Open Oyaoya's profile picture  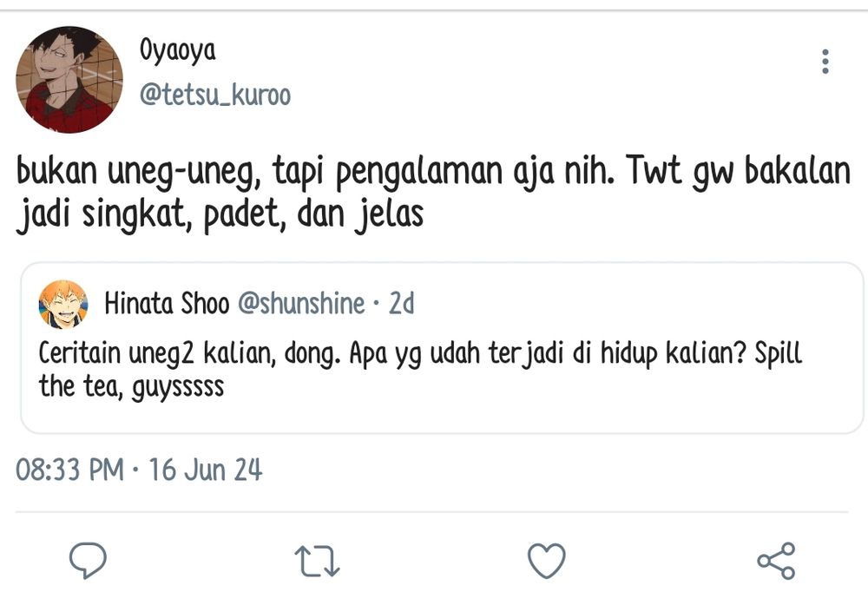pos(69,79)
